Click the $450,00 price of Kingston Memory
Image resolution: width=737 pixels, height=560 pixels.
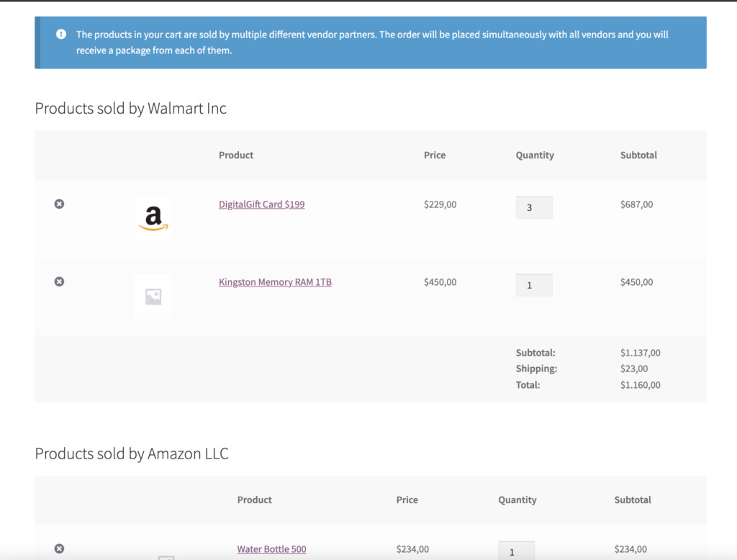(440, 281)
